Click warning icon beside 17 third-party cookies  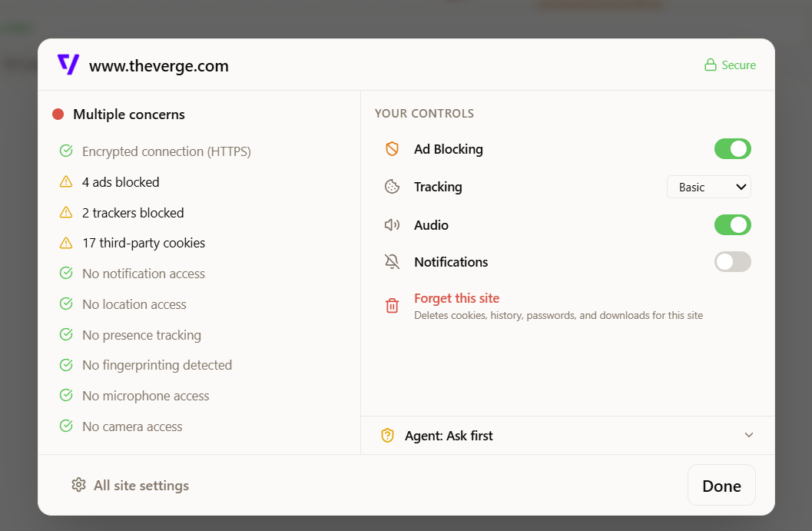click(66, 243)
